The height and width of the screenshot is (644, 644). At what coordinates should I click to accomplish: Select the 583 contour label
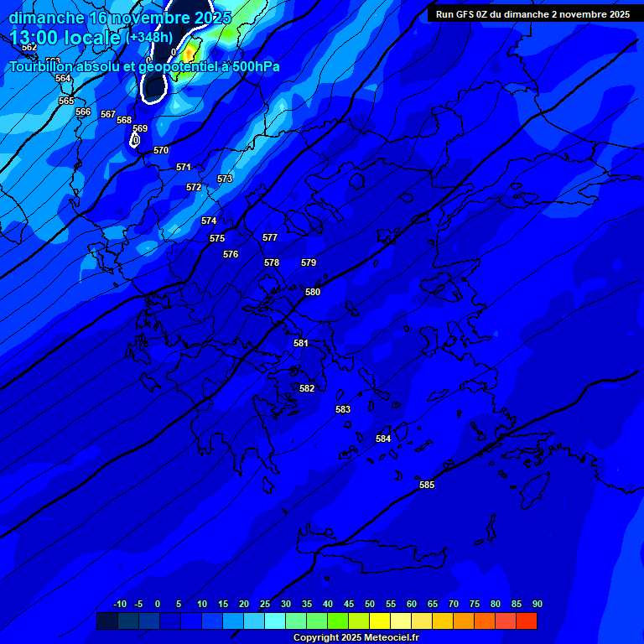click(x=343, y=410)
